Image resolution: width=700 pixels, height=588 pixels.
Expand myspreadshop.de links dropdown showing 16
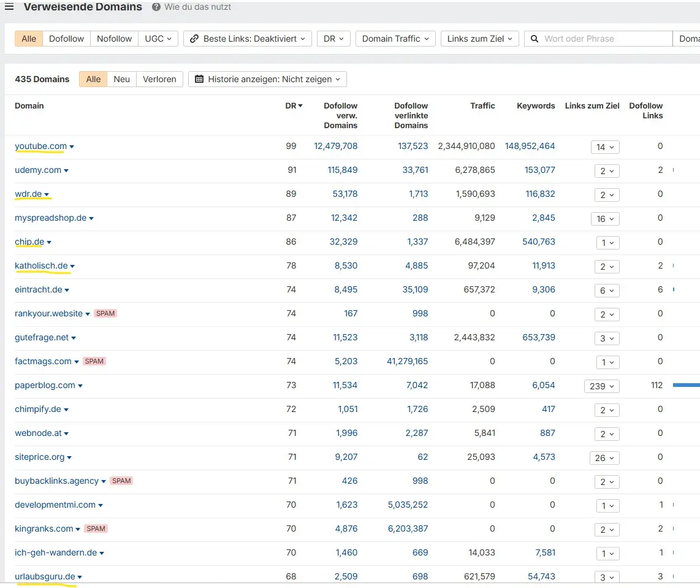(x=605, y=219)
